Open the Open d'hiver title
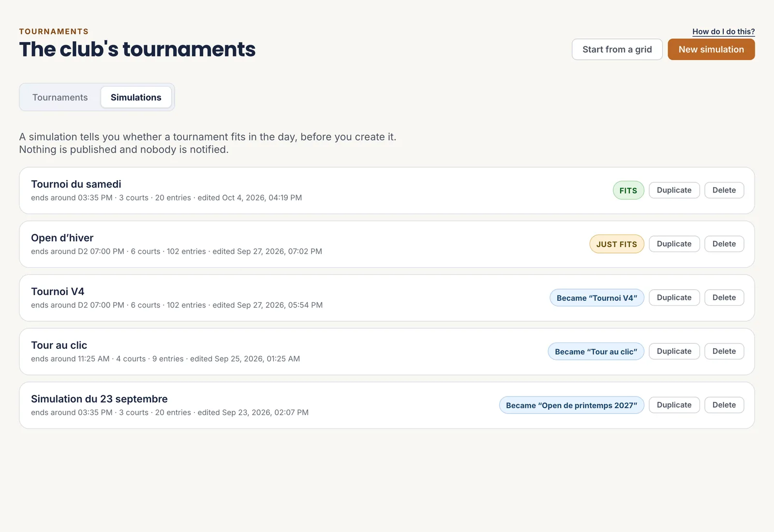 (62, 238)
